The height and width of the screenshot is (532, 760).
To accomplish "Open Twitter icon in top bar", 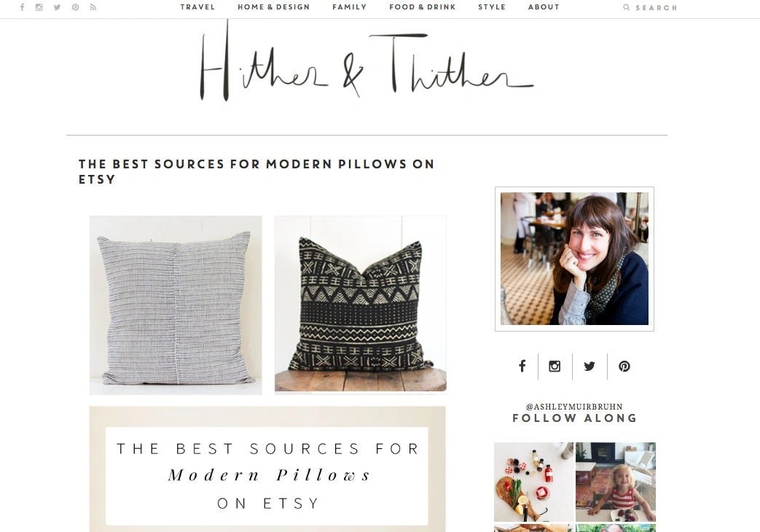I will [57, 7].
